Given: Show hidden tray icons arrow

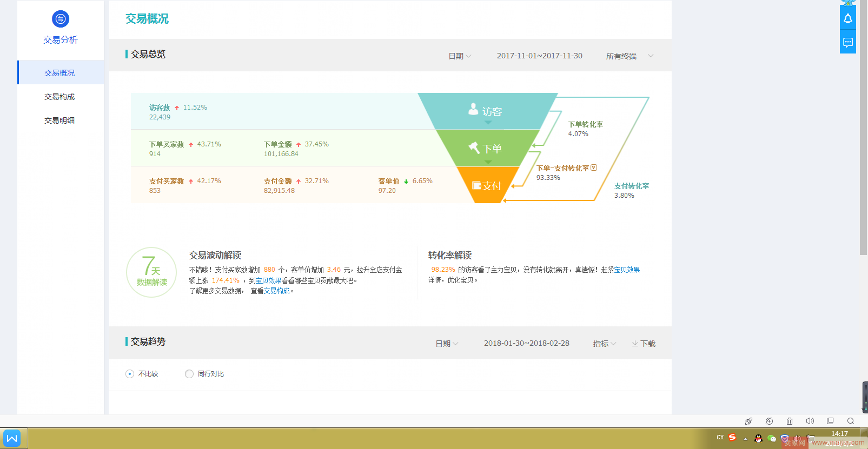Looking at the screenshot, I should point(745,439).
